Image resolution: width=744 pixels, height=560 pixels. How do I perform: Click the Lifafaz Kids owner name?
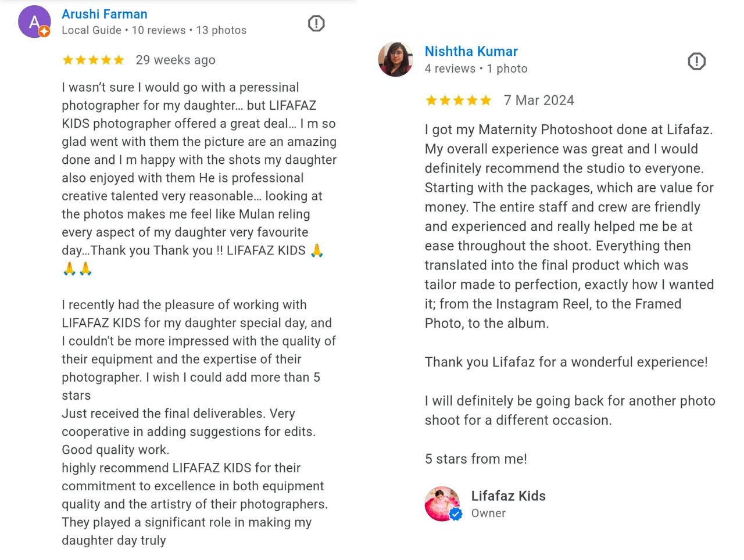coord(508,496)
